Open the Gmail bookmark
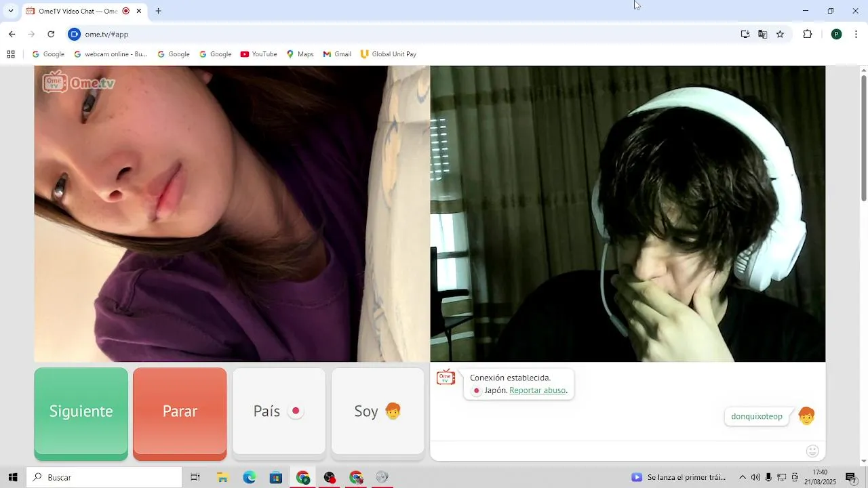 pos(337,54)
